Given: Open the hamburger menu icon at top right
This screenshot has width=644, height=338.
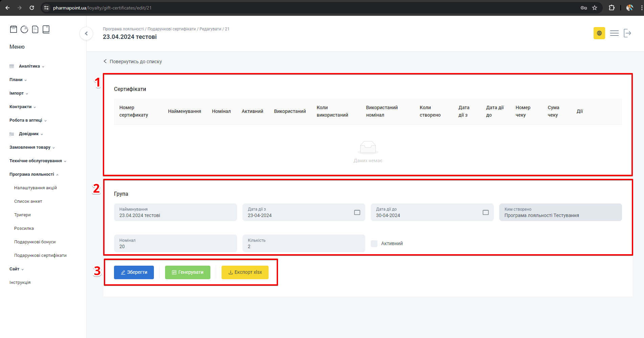Looking at the screenshot, I should [x=614, y=33].
